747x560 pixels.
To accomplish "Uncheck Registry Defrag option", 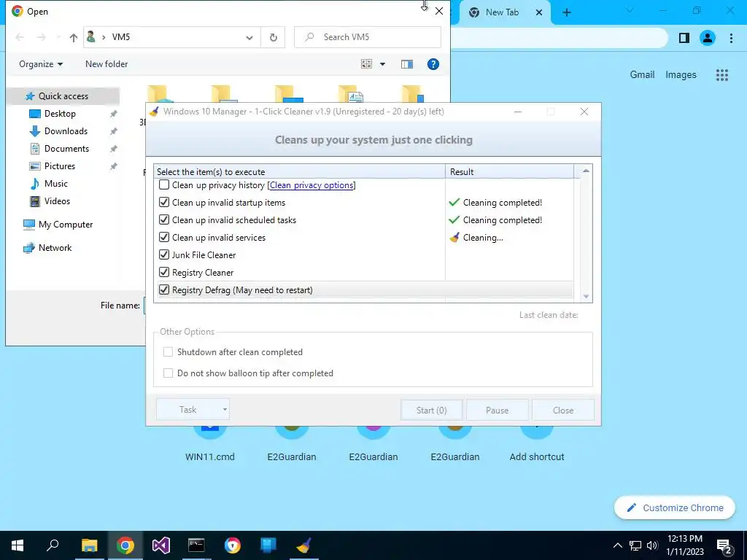I will pyautogui.click(x=164, y=289).
